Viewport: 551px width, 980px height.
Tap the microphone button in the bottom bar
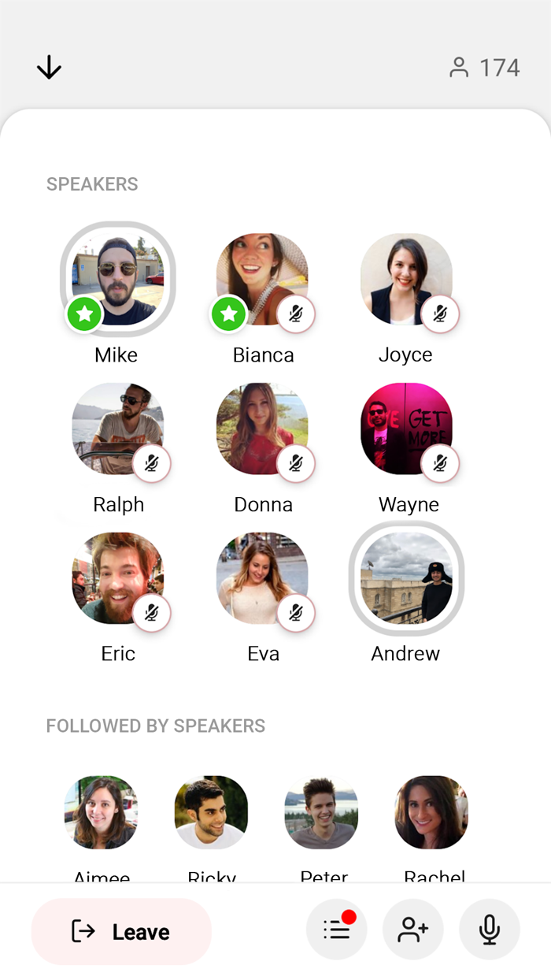click(490, 930)
